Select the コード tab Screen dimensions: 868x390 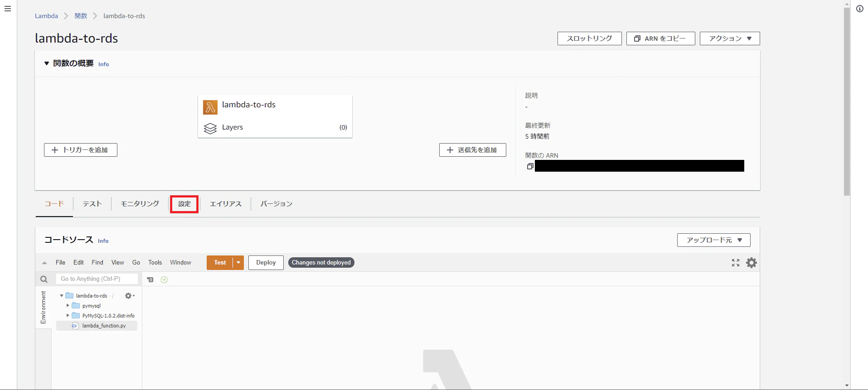54,204
